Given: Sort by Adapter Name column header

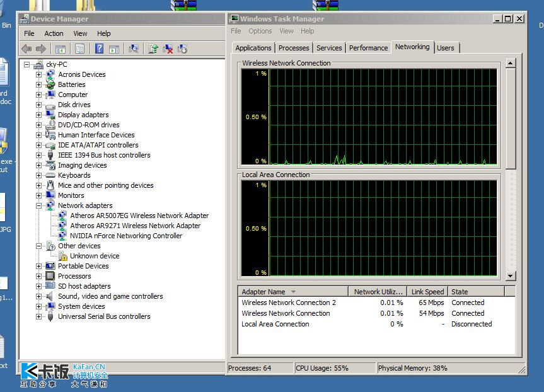Looking at the screenshot, I should coord(293,292).
